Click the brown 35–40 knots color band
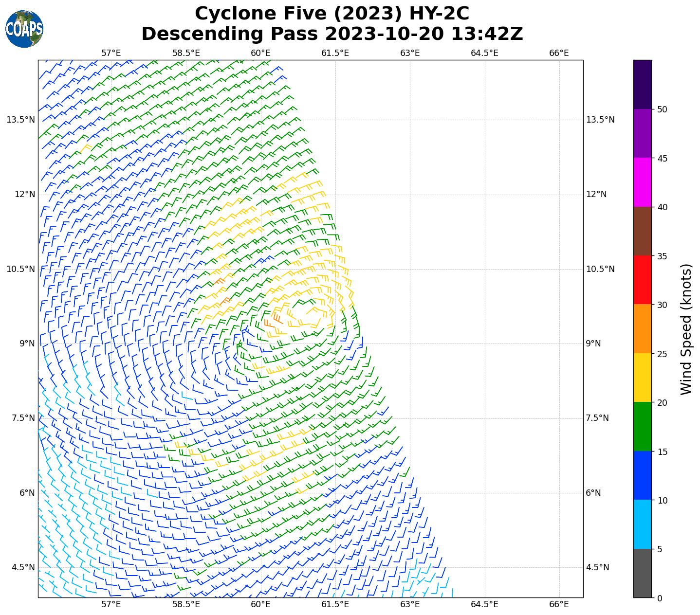Image resolution: width=700 pixels, height=615 pixels. pos(643,231)
